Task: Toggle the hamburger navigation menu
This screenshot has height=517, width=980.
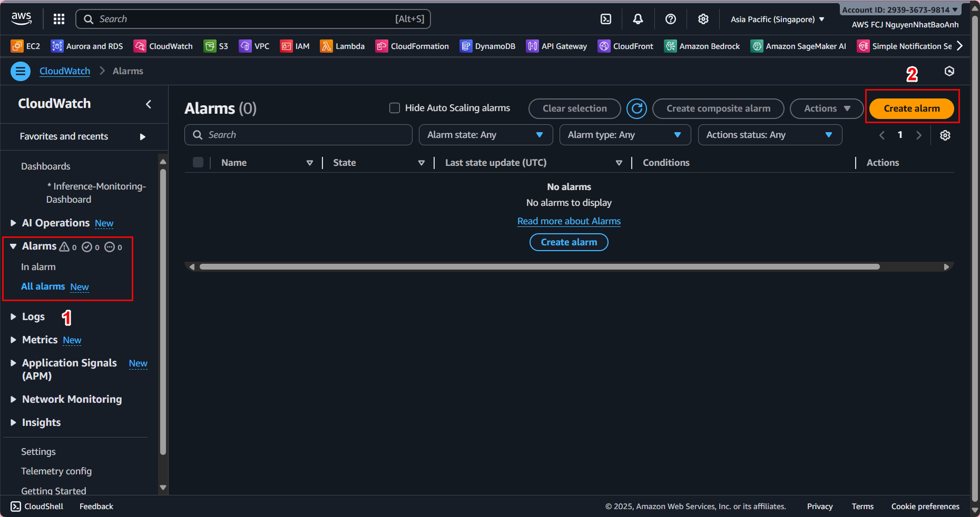Action: tap(21, 71)
